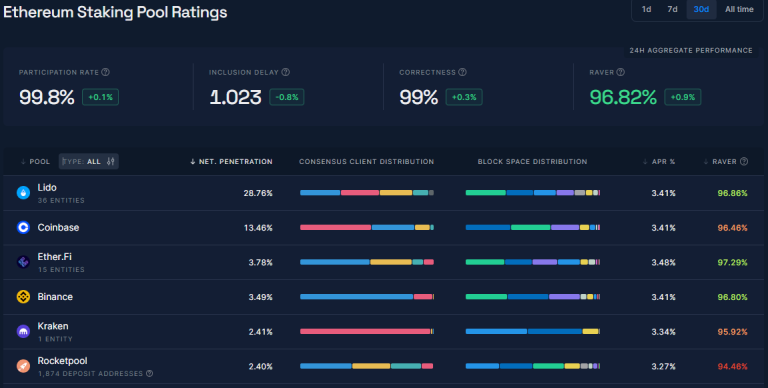Click the Rocketpool rocket logo icon
The height and width of the screenshot is (388, 768).
pyautogui.click(x=23, y=366)
